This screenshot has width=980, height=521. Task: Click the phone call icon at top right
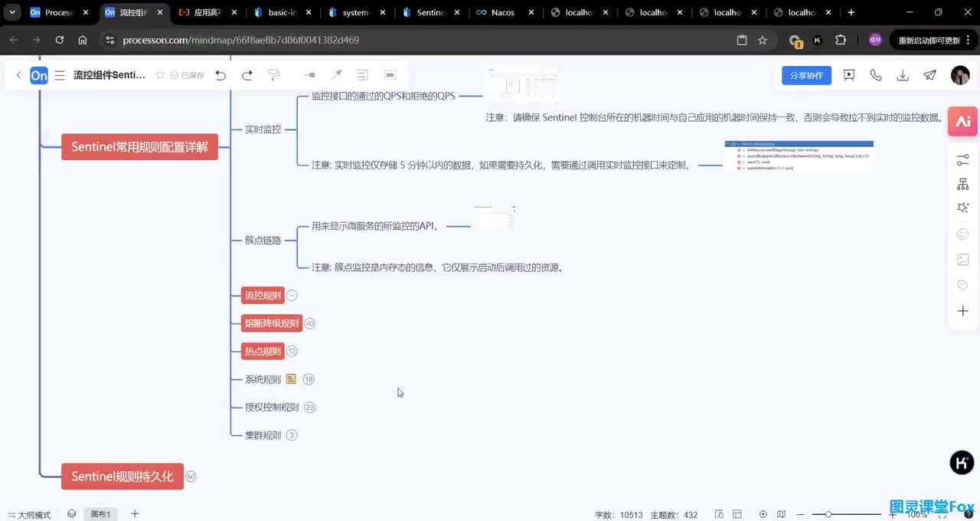point(876,75)
